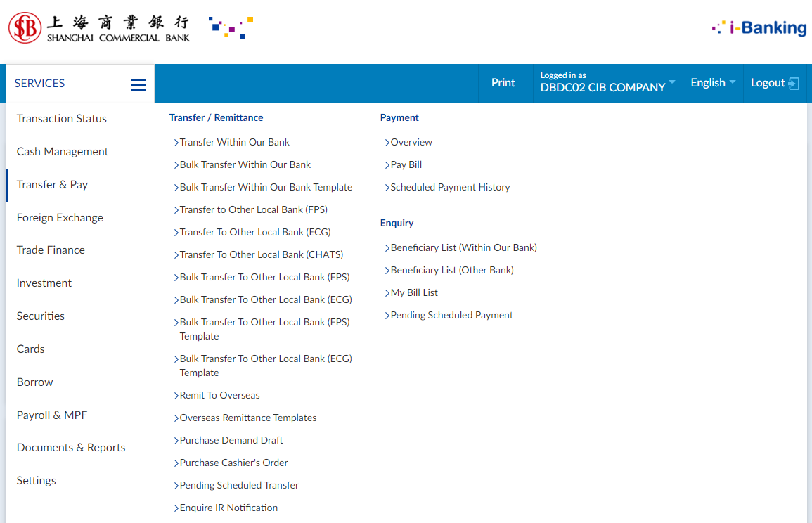Screen dimensions: 812x523
Task: Click the i-Banking logo
Action: point(759,28)
